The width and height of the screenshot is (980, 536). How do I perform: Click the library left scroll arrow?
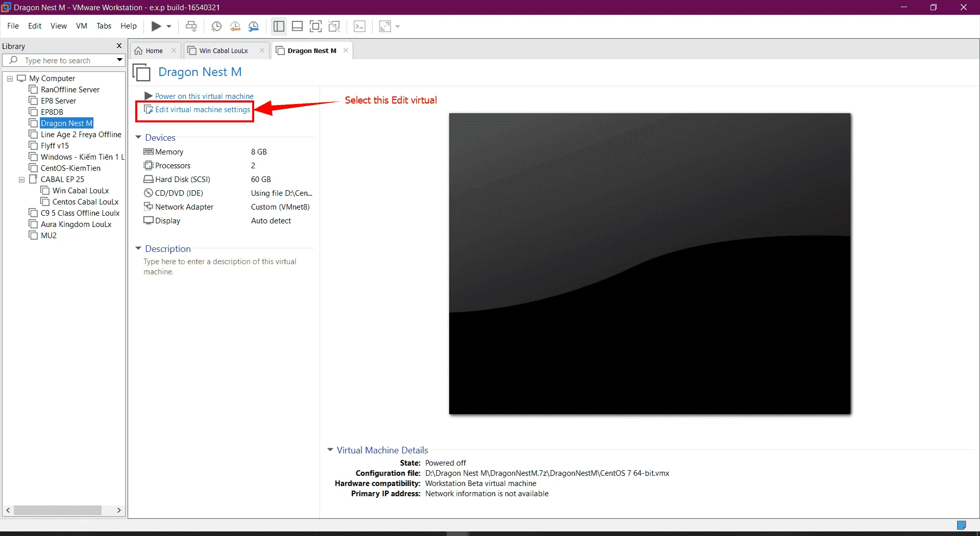(x=8, y=510)
